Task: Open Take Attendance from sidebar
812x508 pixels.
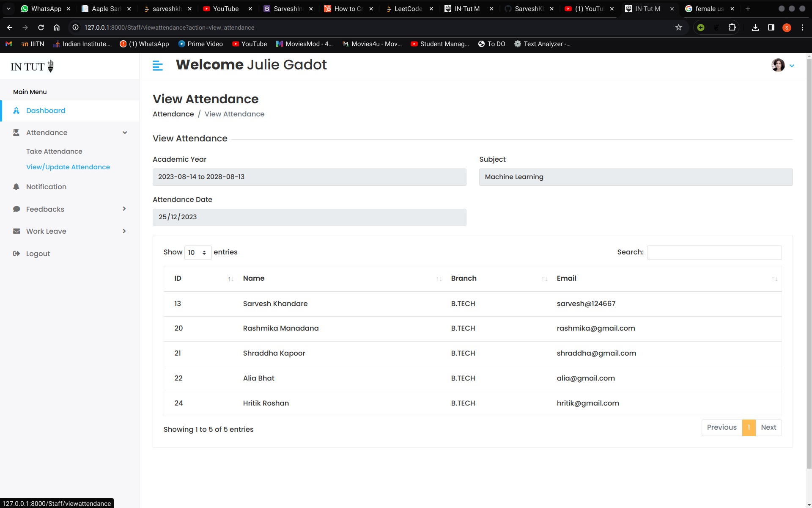Action: tap(54, 151)
